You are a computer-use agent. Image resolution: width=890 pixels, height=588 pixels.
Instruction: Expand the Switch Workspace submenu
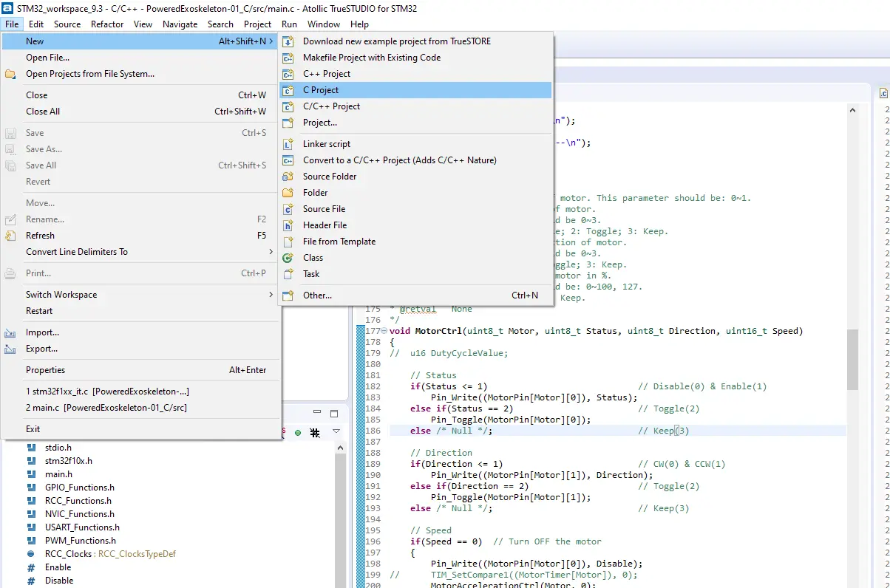140,295
